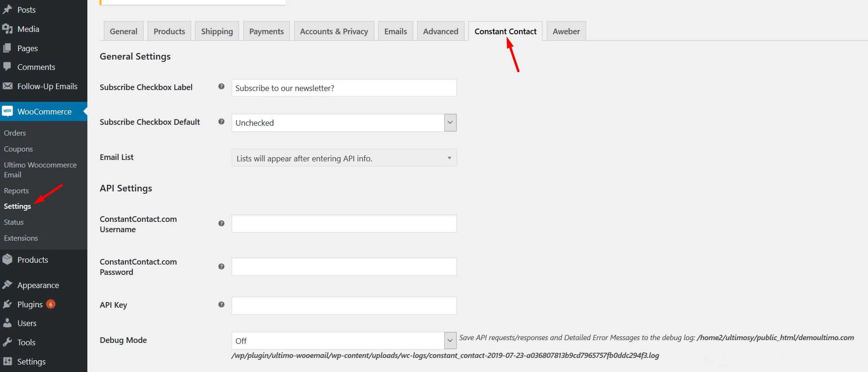Viewport: 868px width, 372px height.
Task: Click the Subscribe Checkbox Label text field
Action: pyautogui.click(x=344, y=88)
